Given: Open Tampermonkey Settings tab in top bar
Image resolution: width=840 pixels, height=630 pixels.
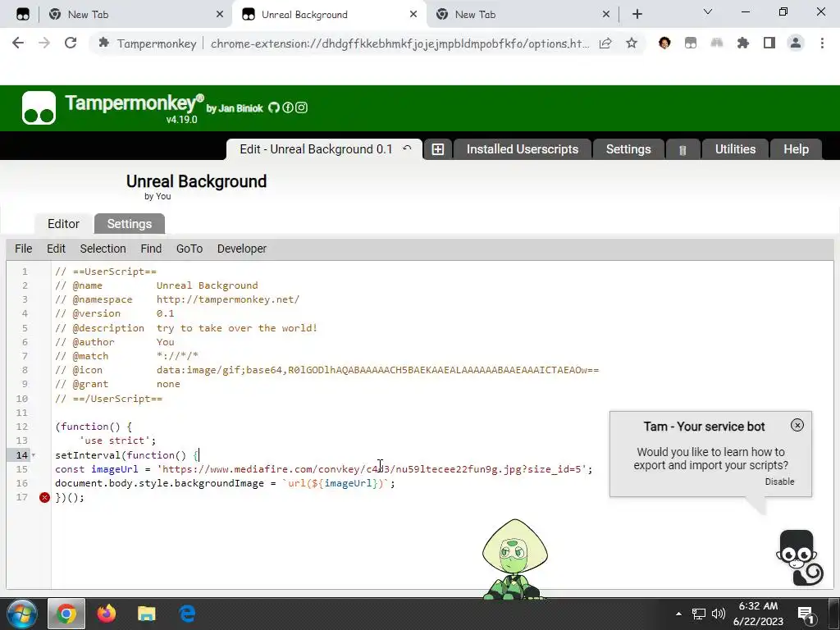Looking at the screenshot, I should coord(628,149).
